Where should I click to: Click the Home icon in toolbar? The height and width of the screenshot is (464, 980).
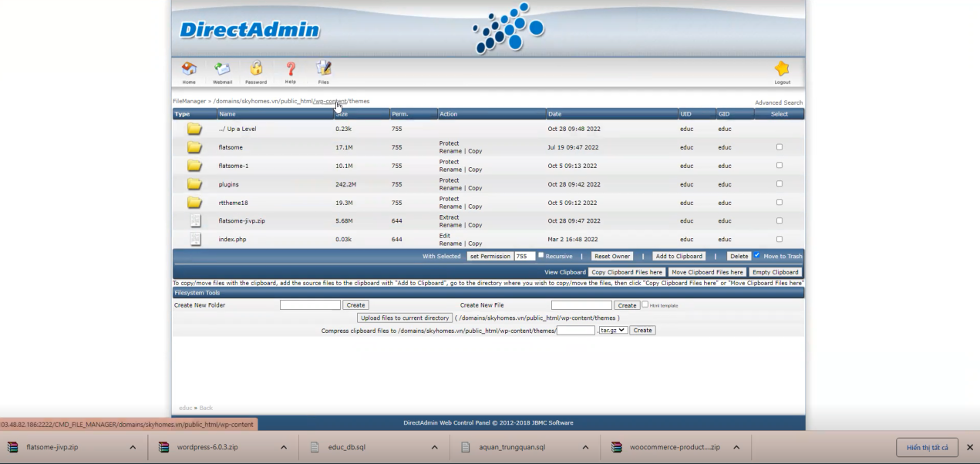(x=189, y=69)
